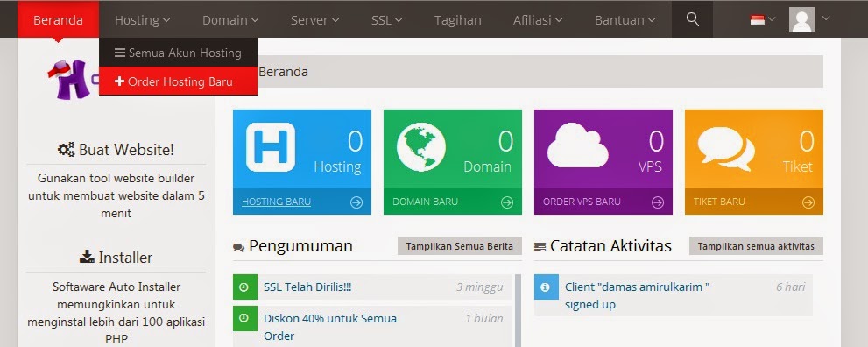This screenshot has height=347, width=868.
Task: Open the Tagihan menu item
Action: tap(458, 20)
